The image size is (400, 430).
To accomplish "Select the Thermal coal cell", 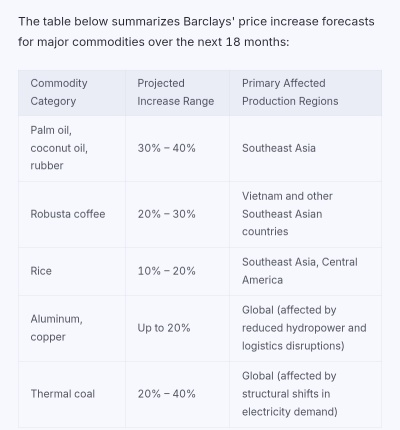I will point(63,394).
